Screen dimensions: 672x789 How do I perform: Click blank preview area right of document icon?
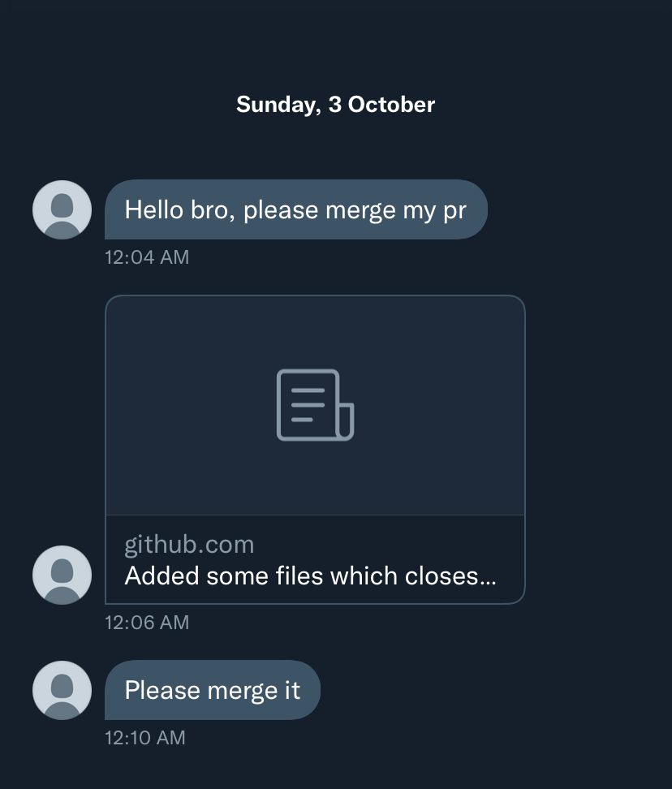pyautogui.click(x=439, y=405)
